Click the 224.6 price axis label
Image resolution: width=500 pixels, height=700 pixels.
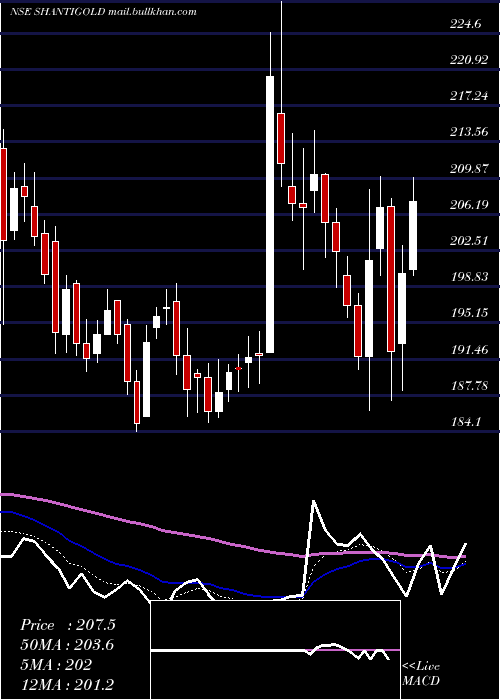click(466, 24)
